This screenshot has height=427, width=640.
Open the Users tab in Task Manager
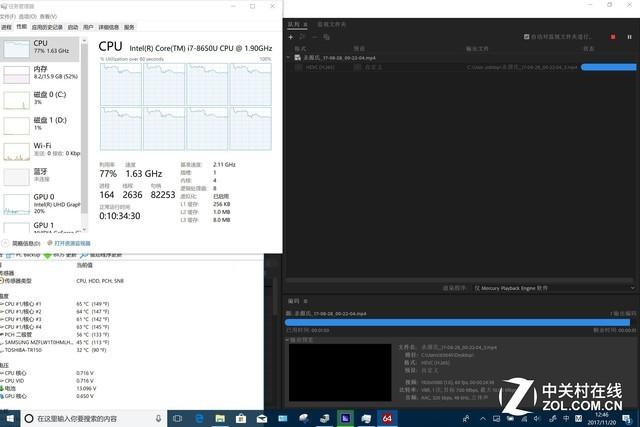click(x=88, y=27)
